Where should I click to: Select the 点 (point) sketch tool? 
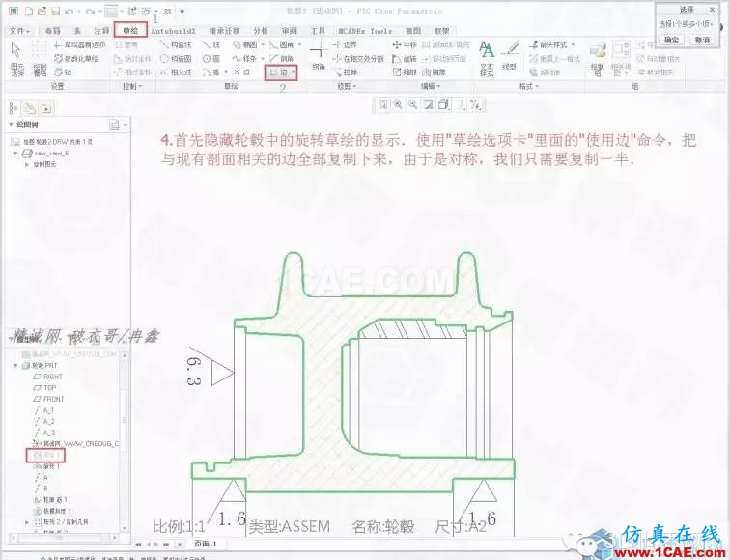(241, 72)
